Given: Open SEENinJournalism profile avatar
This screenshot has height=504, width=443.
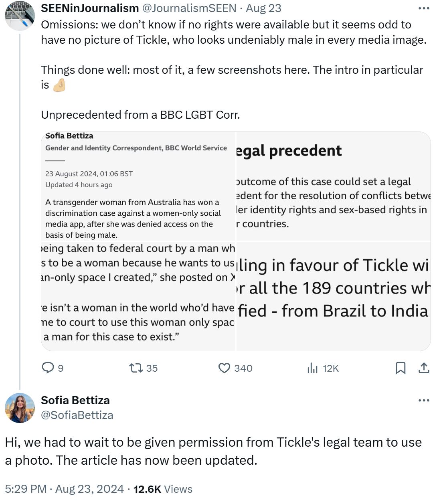Looking at the screenshot, I should (x=20, y=16).
